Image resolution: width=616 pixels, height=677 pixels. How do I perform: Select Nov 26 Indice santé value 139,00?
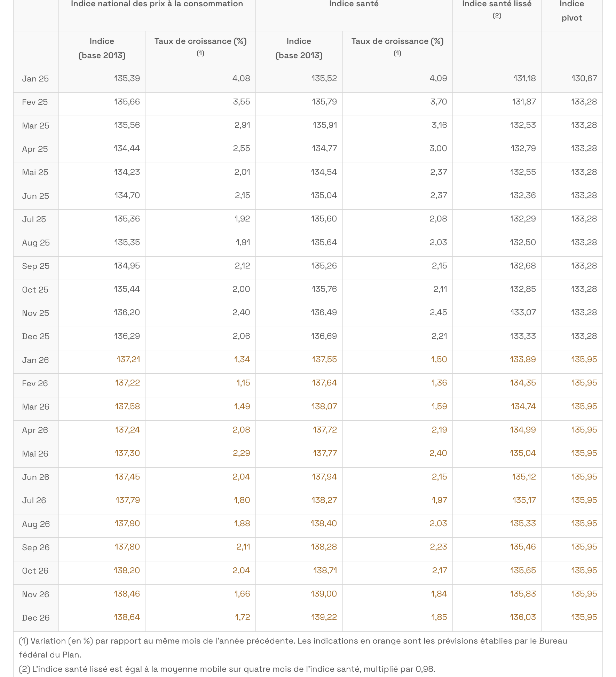(x=324, y=594)
